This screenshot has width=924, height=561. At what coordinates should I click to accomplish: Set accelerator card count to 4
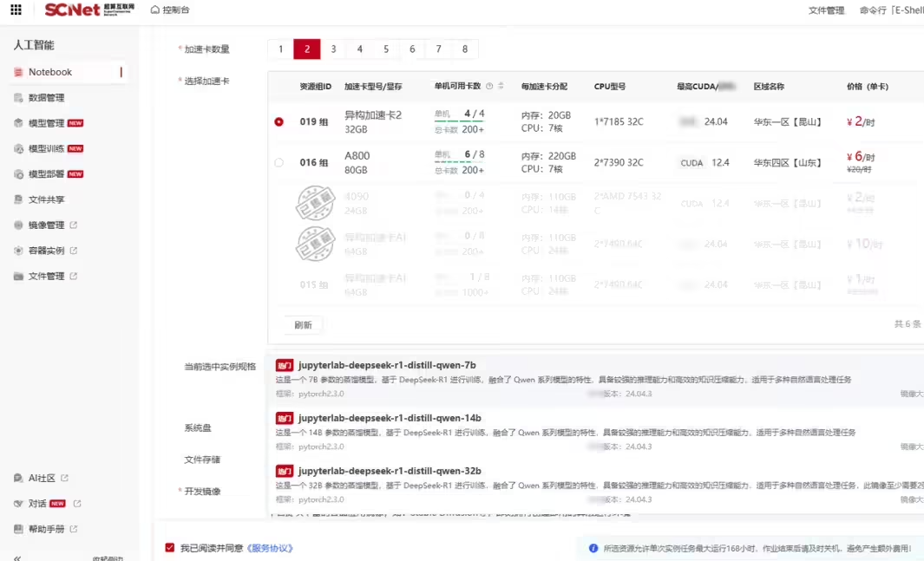click(x=359, y=49)
